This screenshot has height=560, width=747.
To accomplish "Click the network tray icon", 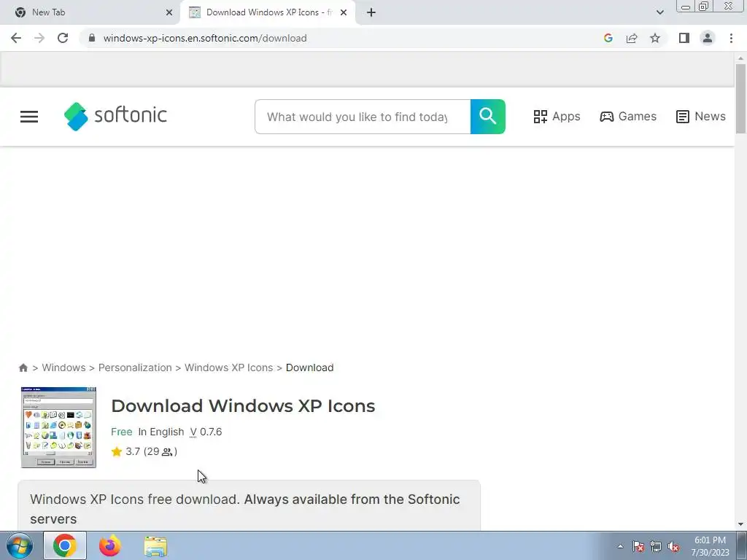I will 656,547.
